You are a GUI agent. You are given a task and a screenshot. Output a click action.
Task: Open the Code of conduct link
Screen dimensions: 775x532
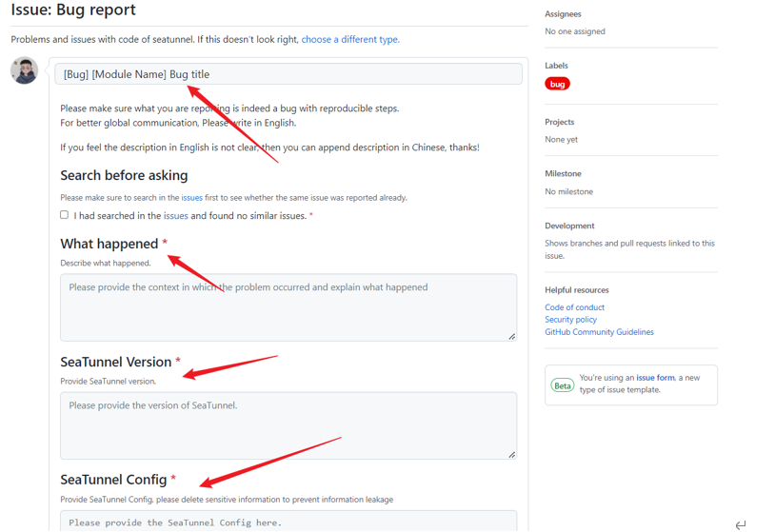point(574,307)
